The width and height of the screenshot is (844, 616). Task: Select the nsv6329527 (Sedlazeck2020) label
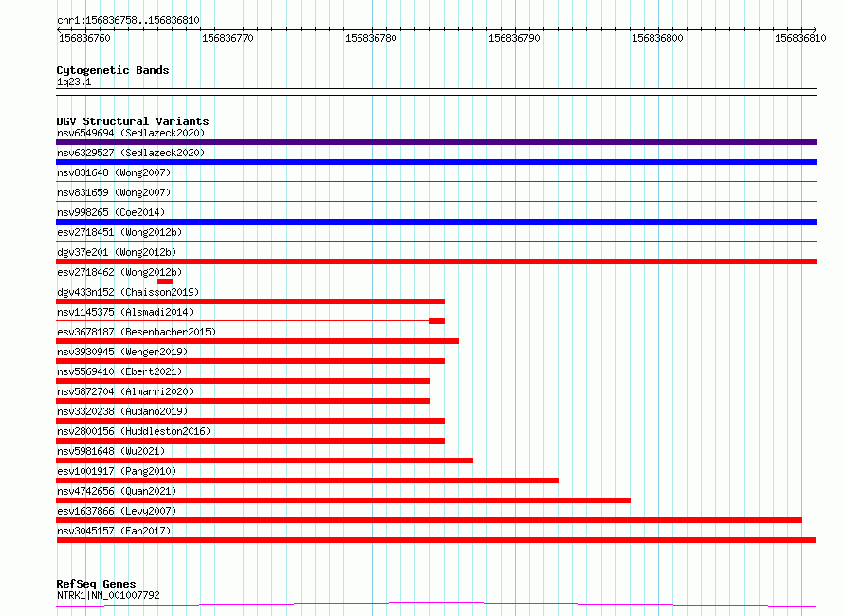pyautogui.click(x=131, y=153)
